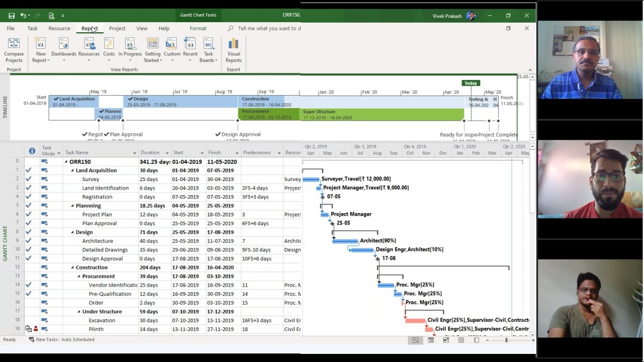Switch to Gantt Chart view in the status bar
This screenshot has height=362, width=644.
coord(416,340)
